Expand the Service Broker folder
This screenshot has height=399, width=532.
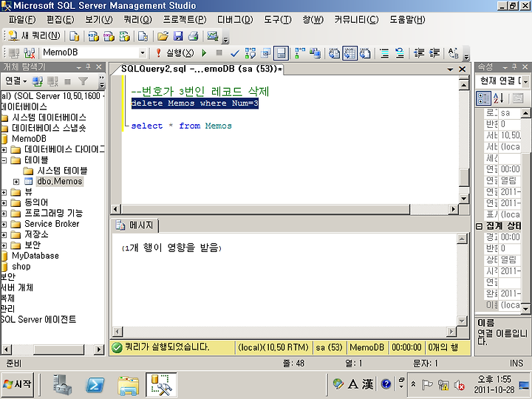coord(4,225)
